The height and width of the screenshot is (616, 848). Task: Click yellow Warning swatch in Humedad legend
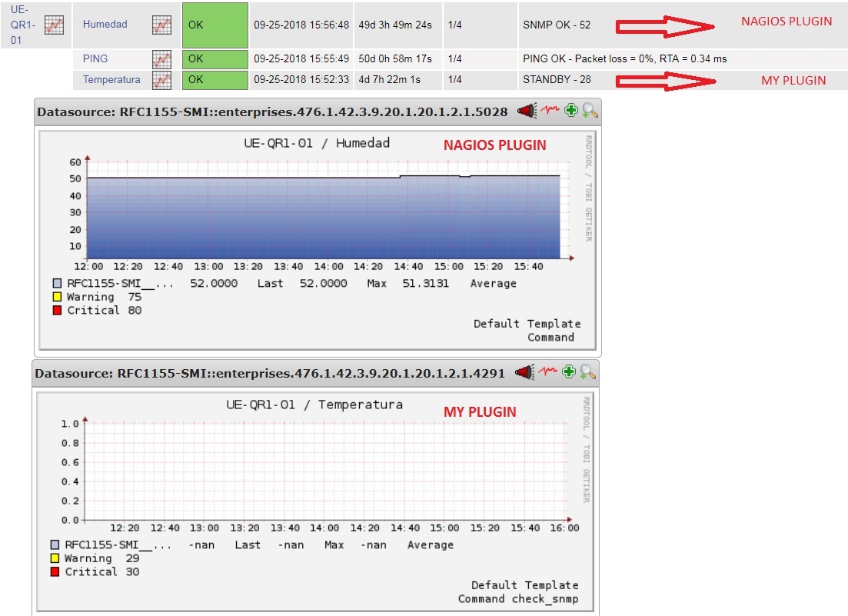[58, 298]
